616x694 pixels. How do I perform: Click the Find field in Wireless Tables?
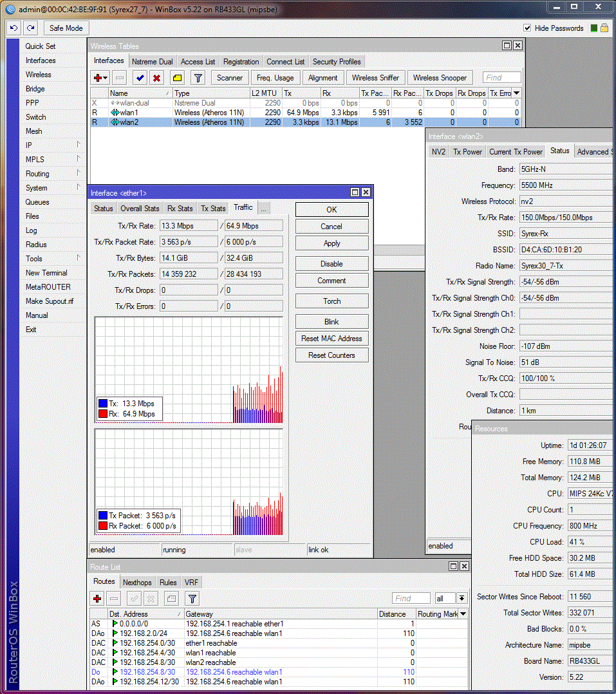point(502,78)
